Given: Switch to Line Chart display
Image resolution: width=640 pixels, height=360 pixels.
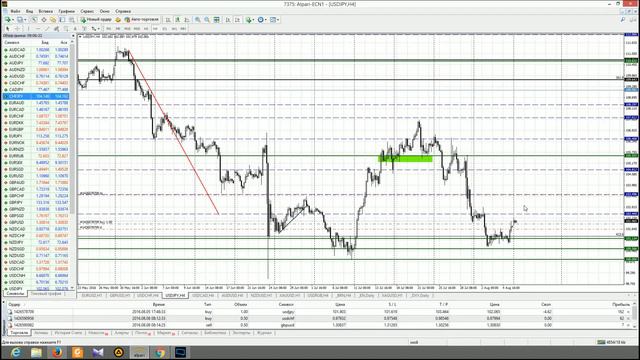Looking at the screenshot, I should 187,20.
